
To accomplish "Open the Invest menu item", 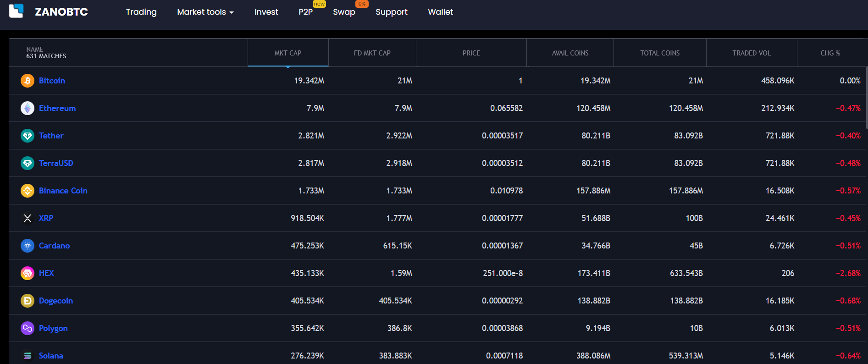I will (x=266, y=12).
